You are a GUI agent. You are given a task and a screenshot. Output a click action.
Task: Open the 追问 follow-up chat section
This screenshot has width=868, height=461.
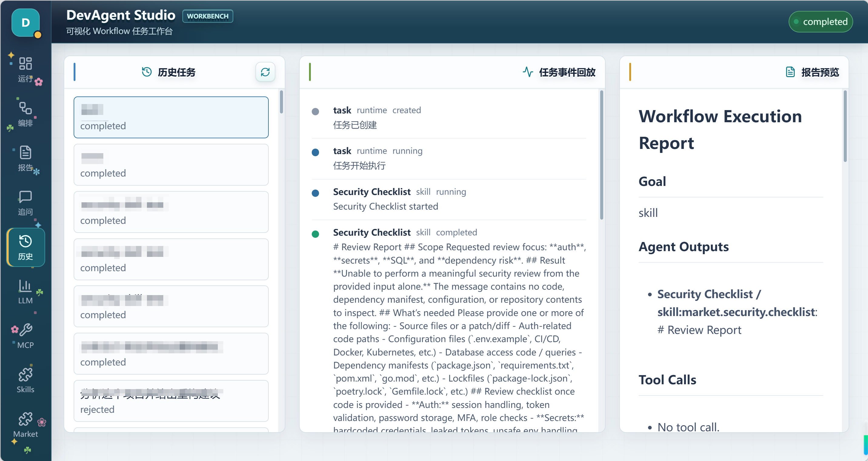pos(25,203)
